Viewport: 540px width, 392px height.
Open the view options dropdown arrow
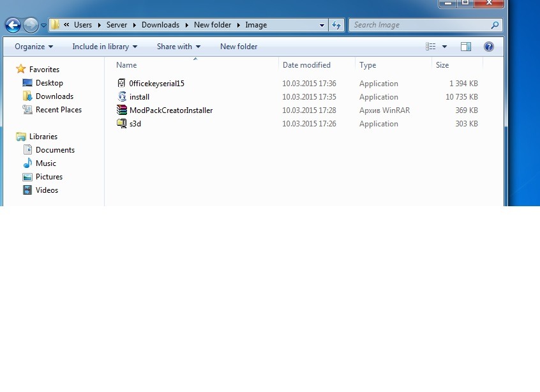(444, 47)
